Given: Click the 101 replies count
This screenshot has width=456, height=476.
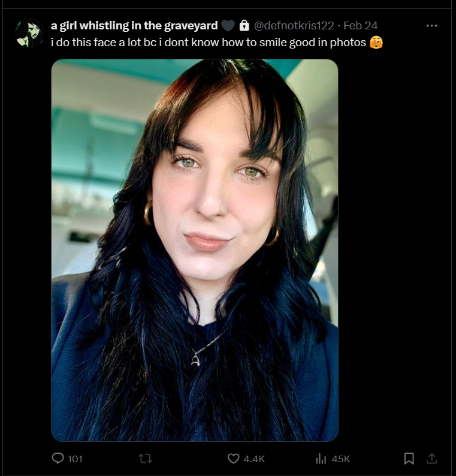Looking at the screenshot, I should click(x=75, y=459).
